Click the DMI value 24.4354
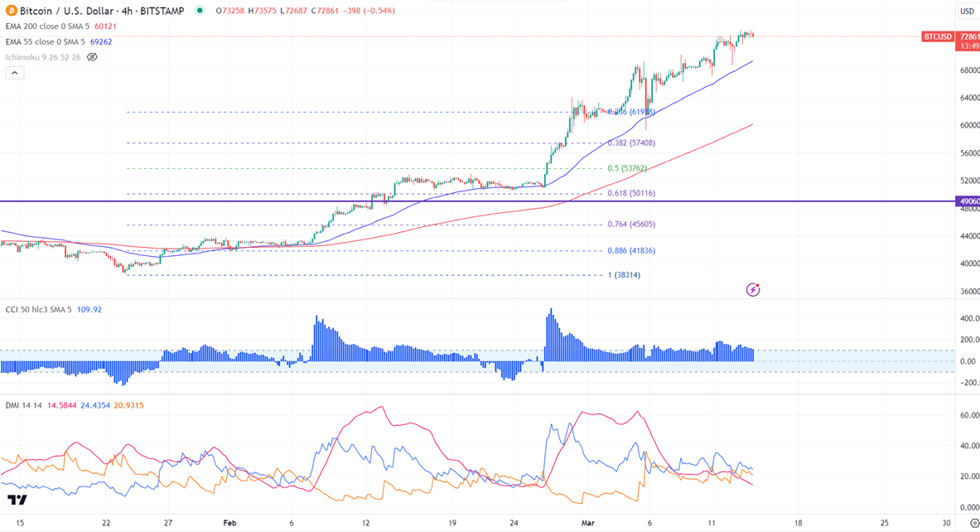Image resolution: width=980 pixels, height=532 pixels. (95, 406)
